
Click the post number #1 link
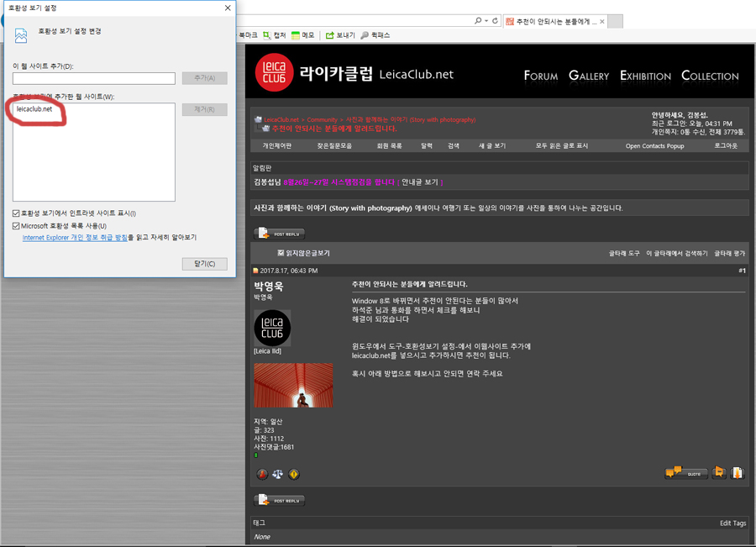point(742,271)
